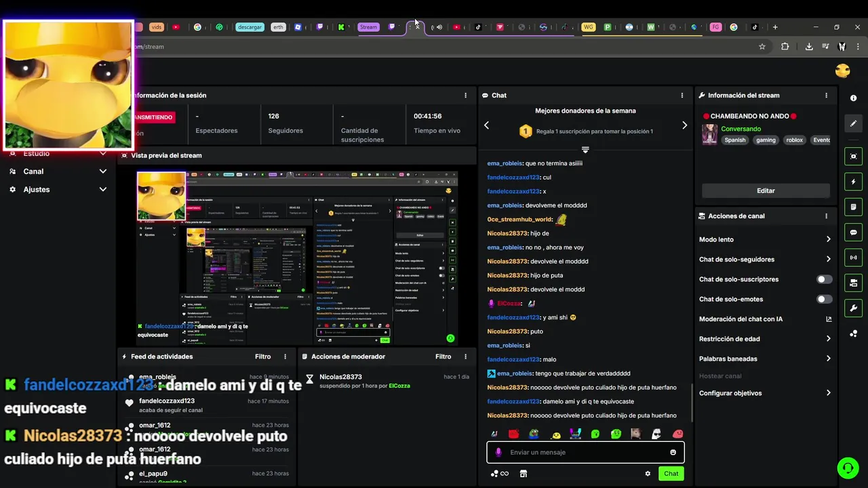Open Acciones de moderador three-dot menu
Screen dimensions: 868x488
pos(465,357)
